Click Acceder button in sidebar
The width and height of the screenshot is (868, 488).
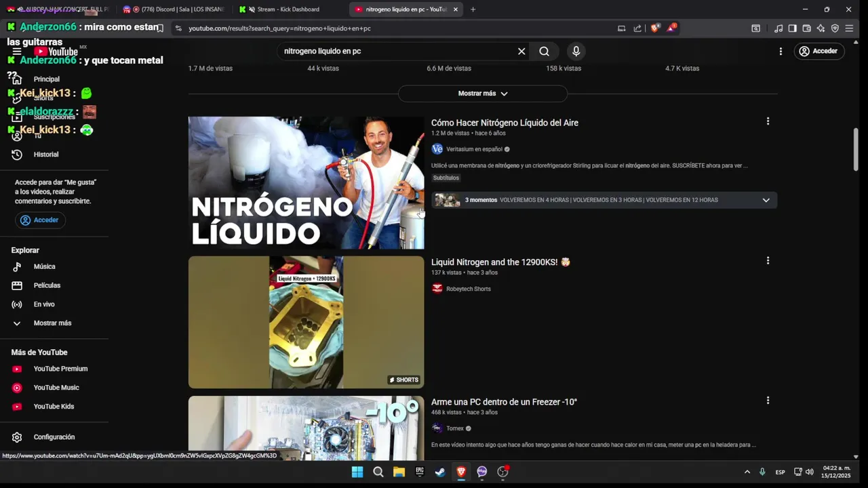[40, 220]
